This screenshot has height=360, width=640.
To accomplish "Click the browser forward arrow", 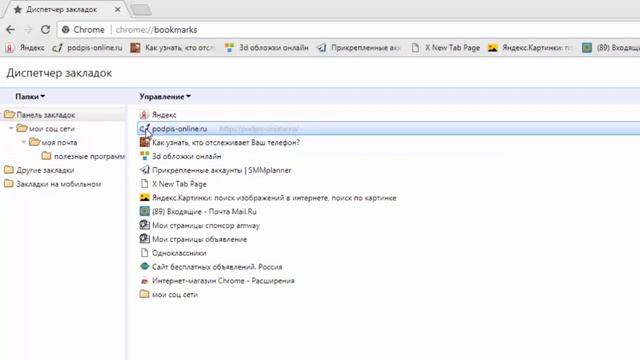I will [x=28, y=29].
